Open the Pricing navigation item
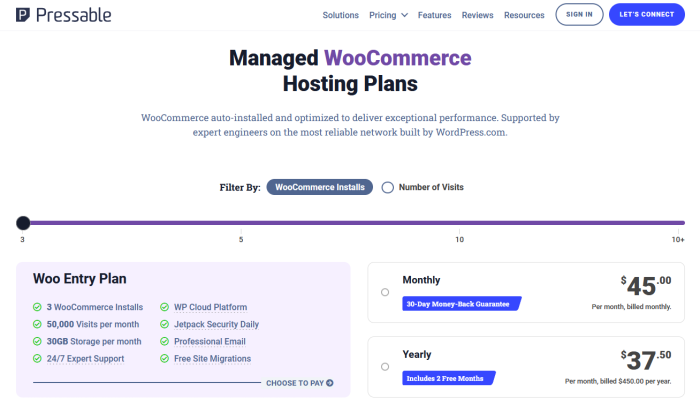Screen dimensions: 700x420 click(x=383, y=15)
